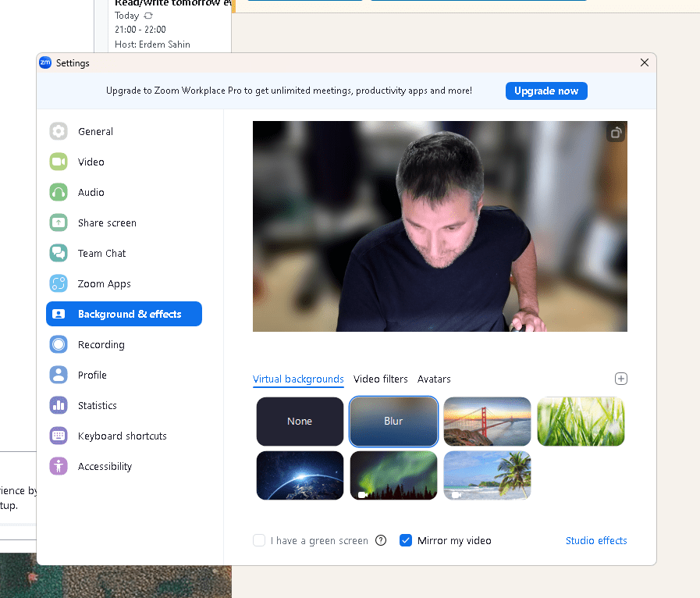
Task: Select Blur background option
Action: point(393,421)
